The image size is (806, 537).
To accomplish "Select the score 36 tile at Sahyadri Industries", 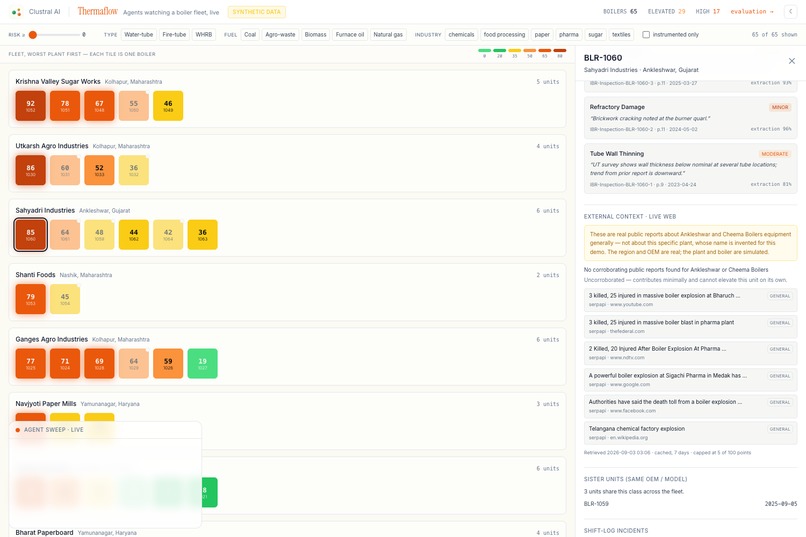I will [x=203, y=235].
